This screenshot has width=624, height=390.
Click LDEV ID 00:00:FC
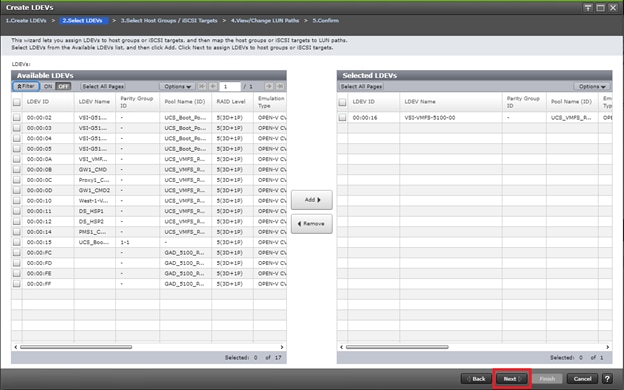39,253
